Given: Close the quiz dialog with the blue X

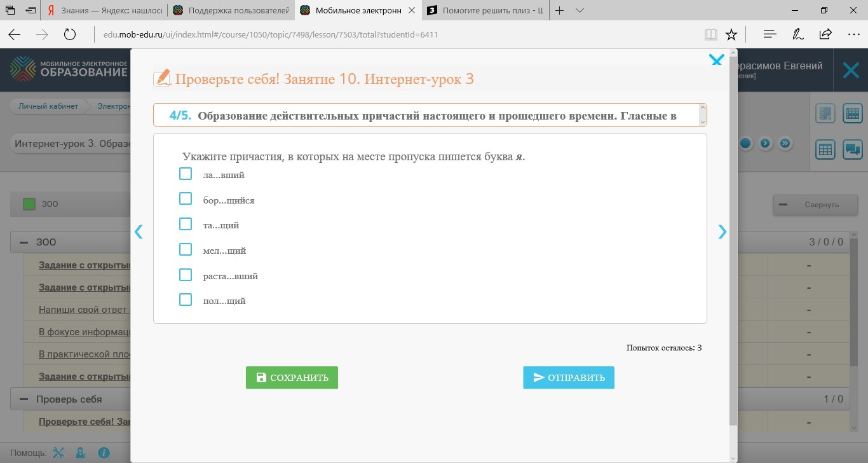Looking at the screenshot, I should point(716,60).
